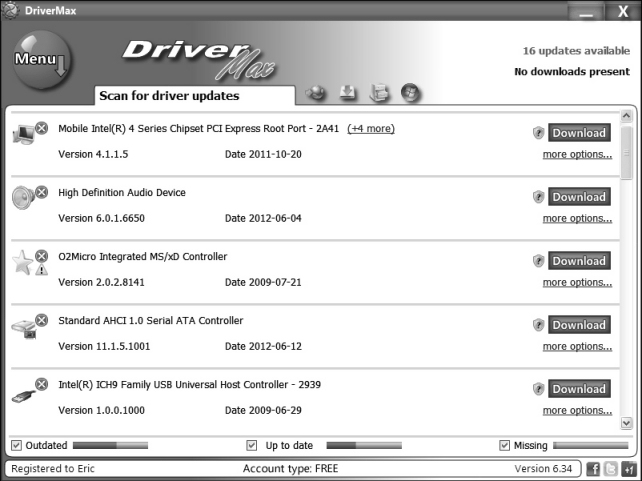The height and width of the screenshot is (481, 642).
Task: Open the round Menu button
Action: [x=41, y=61]
